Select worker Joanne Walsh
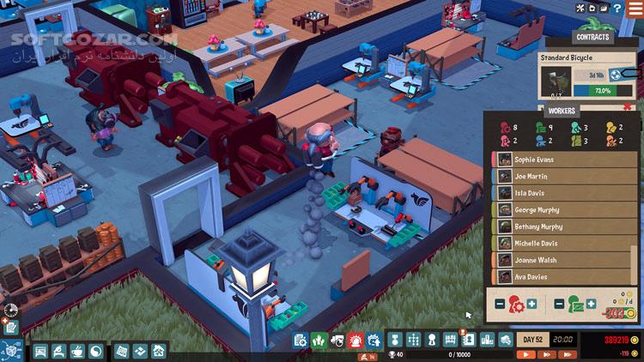 pos(561,260)
